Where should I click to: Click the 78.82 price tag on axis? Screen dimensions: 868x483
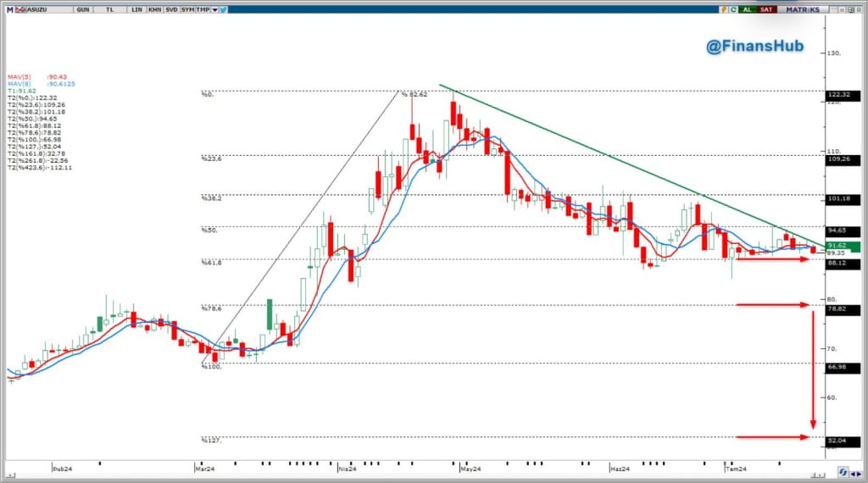point(843,309)
